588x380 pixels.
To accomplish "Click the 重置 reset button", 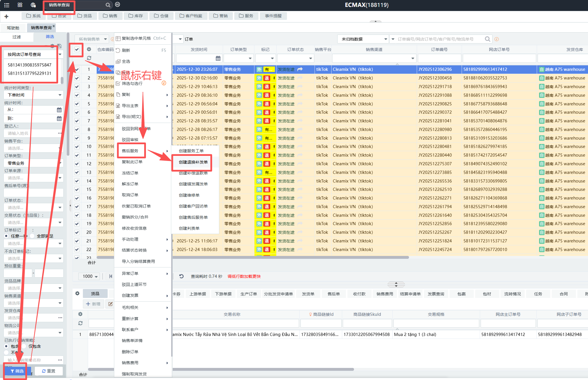I will coord(49,371).
